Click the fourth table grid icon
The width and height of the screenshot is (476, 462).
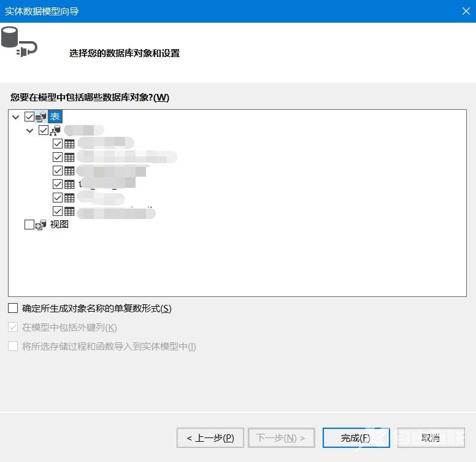(x=69, y=184)
